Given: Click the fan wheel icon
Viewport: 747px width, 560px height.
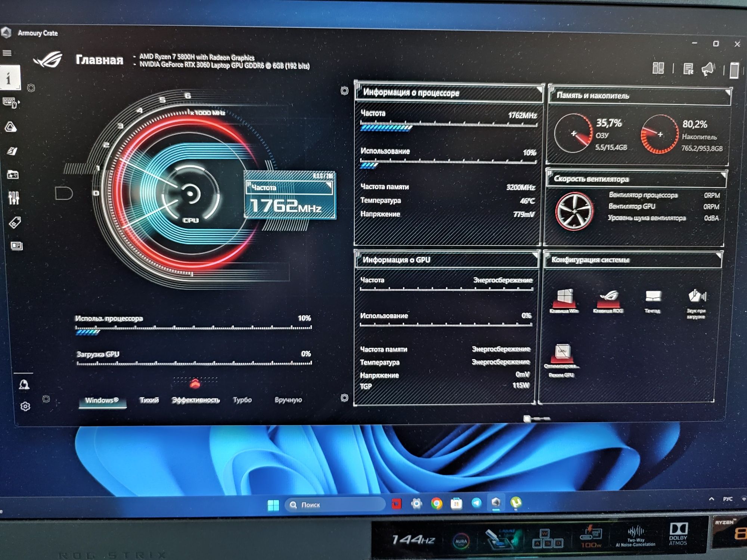Looking at the screenshot, I should tap(574, 211).
